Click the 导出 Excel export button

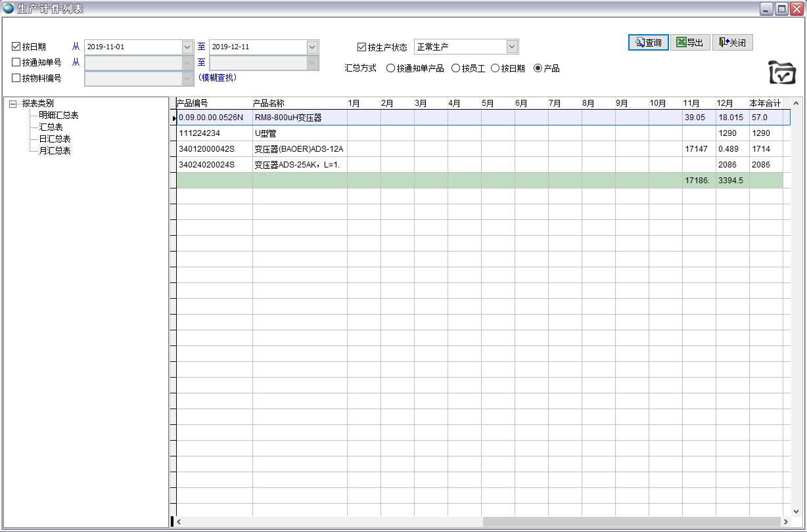click(690, 43)
